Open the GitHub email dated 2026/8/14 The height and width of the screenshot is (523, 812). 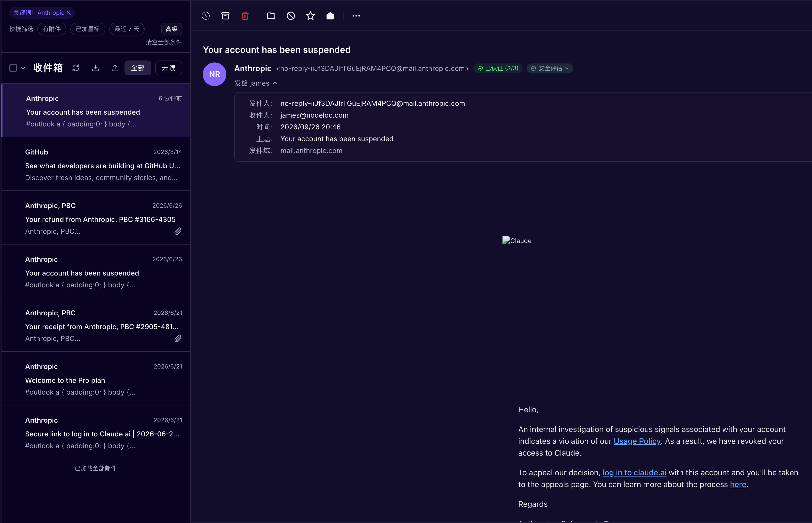point(96,164)
